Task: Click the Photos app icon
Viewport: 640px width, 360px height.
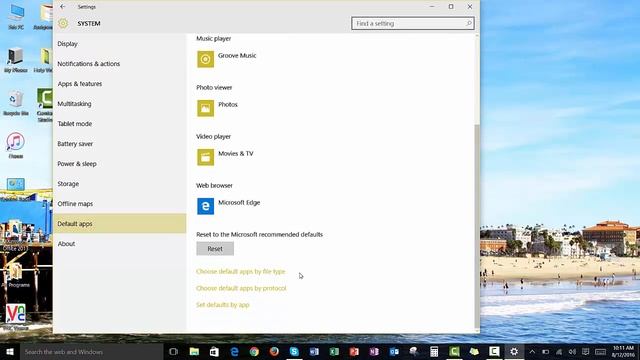Action: [x=205, y=108]
